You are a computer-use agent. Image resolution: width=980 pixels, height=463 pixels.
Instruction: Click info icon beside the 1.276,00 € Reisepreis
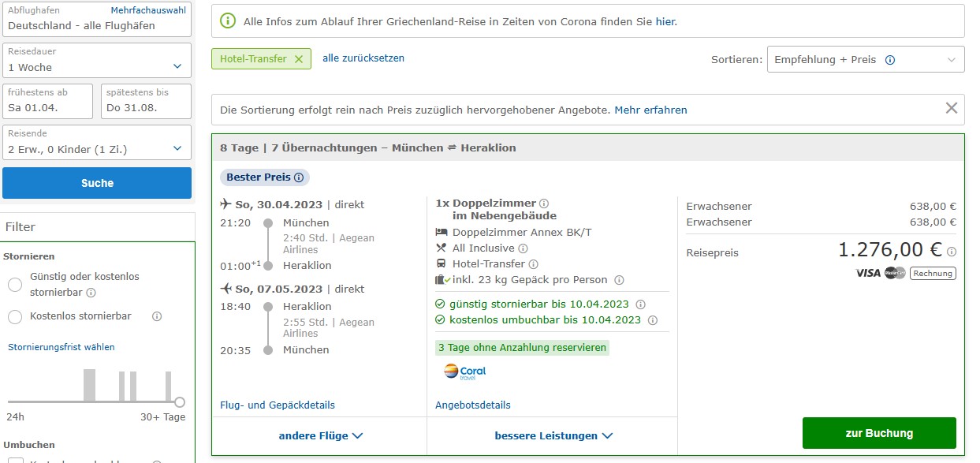952,252
